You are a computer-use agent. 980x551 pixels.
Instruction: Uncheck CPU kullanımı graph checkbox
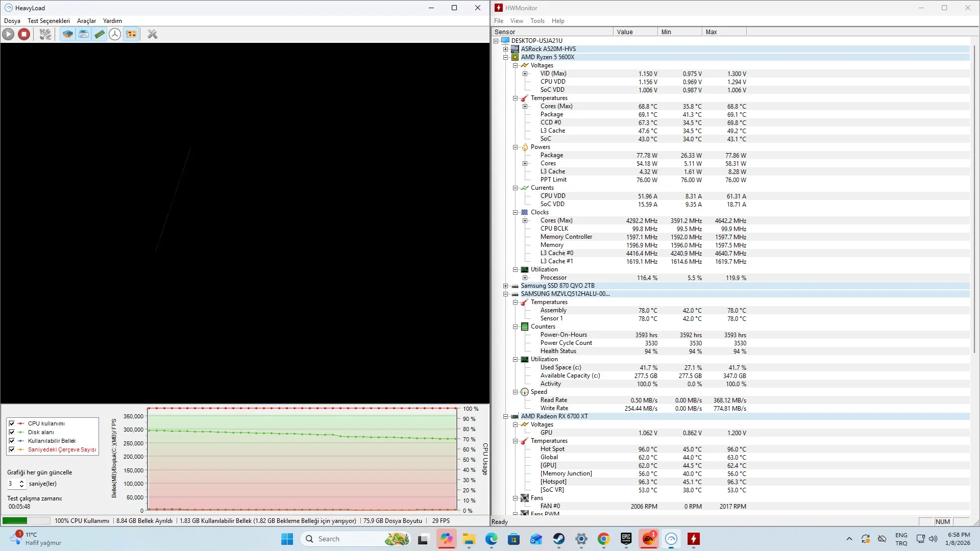click(12, 423)
